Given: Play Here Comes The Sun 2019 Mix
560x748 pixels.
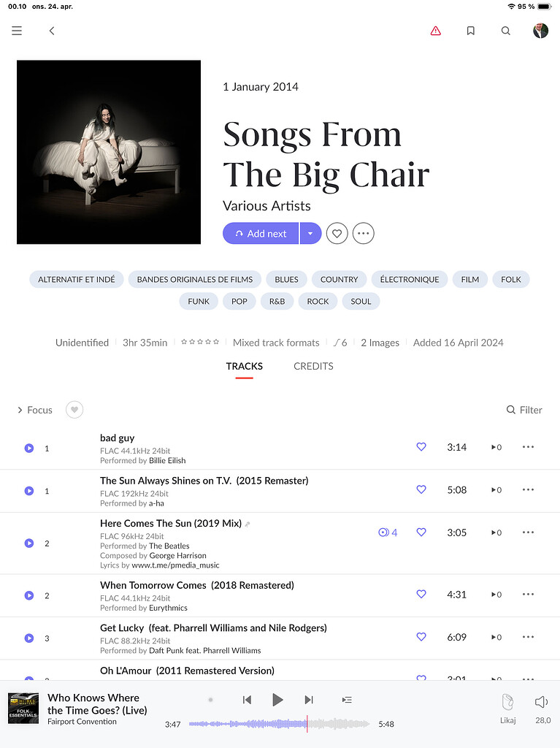Looking at the screenshot, I should coord(28,543).
